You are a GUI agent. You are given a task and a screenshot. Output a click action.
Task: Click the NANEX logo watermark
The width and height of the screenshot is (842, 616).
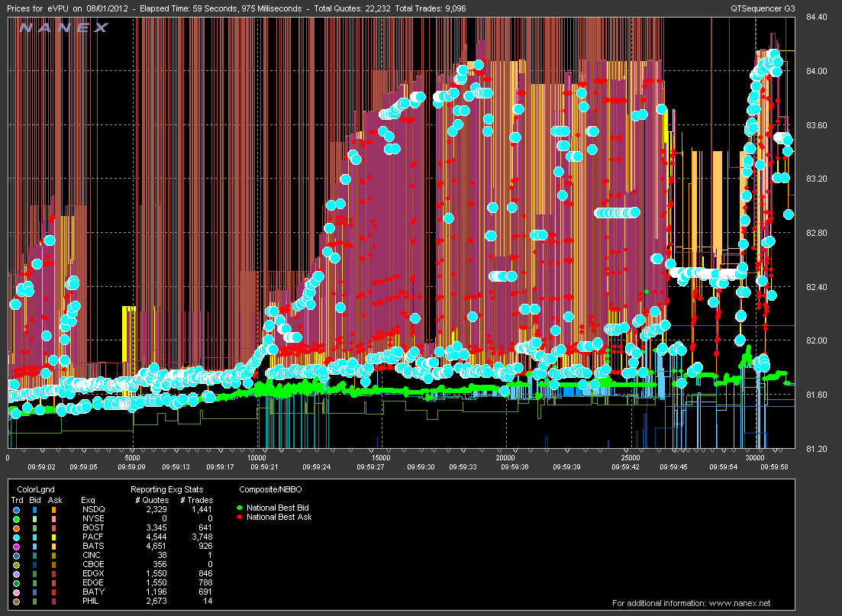[64, 27]
